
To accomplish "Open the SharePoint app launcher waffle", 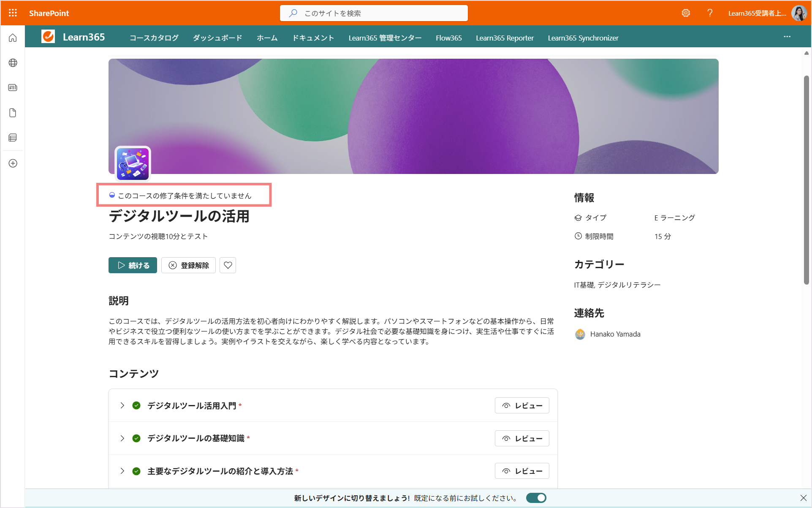I will [13, 13].
